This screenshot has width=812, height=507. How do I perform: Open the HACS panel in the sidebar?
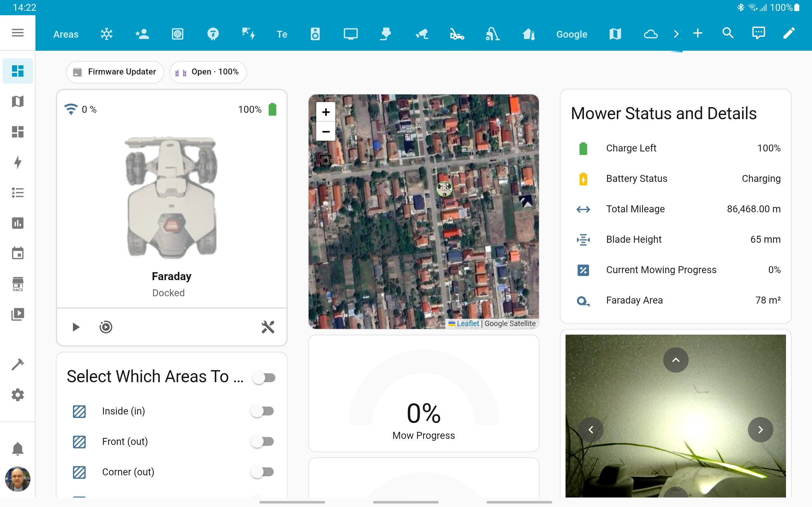pyautogui.click(x=17, y=284)
